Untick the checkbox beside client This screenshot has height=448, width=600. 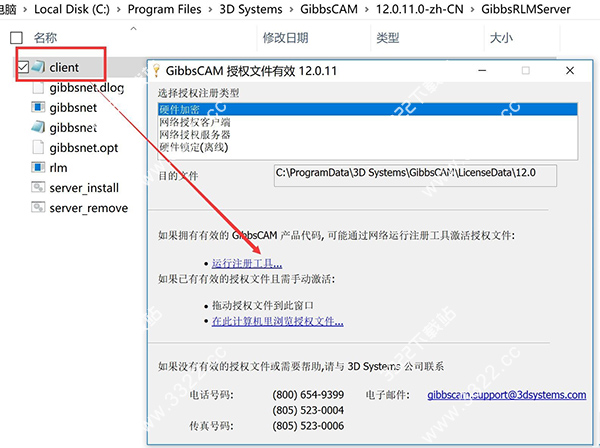tap(23, 67)
